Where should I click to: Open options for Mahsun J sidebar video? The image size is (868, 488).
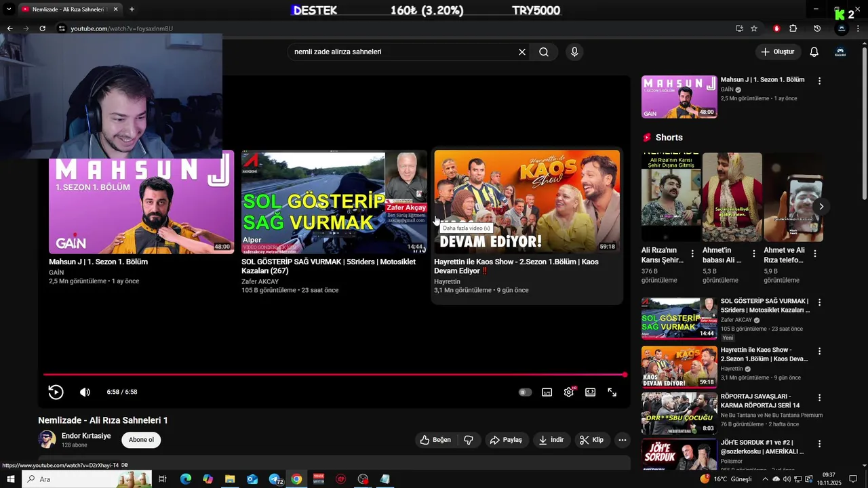[819, 81]
